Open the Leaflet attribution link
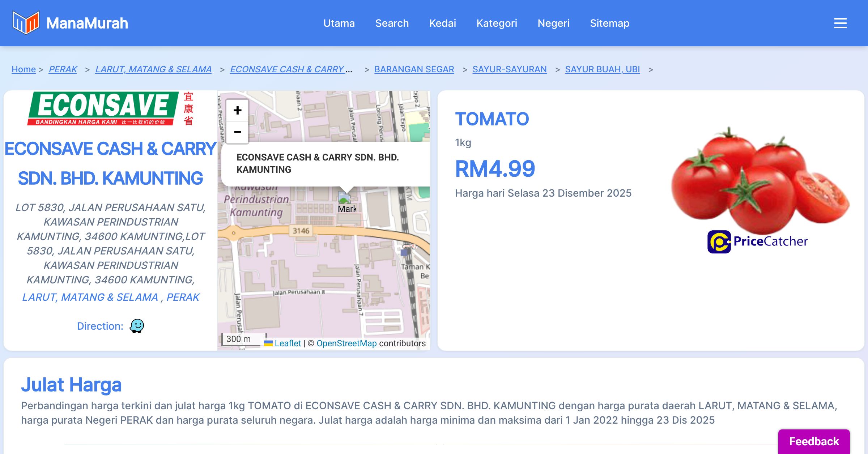 pos(288,343)
